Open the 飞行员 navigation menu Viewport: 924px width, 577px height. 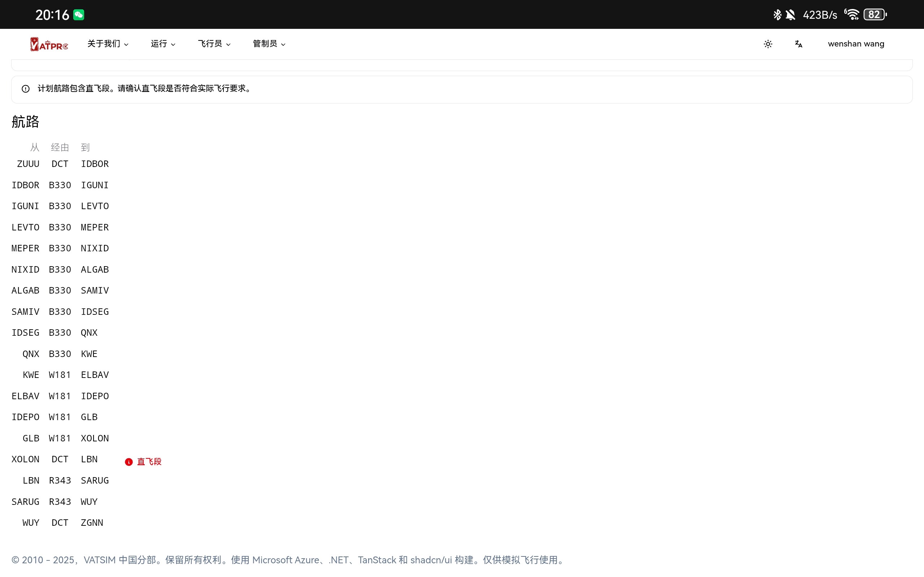coord(214,44)
